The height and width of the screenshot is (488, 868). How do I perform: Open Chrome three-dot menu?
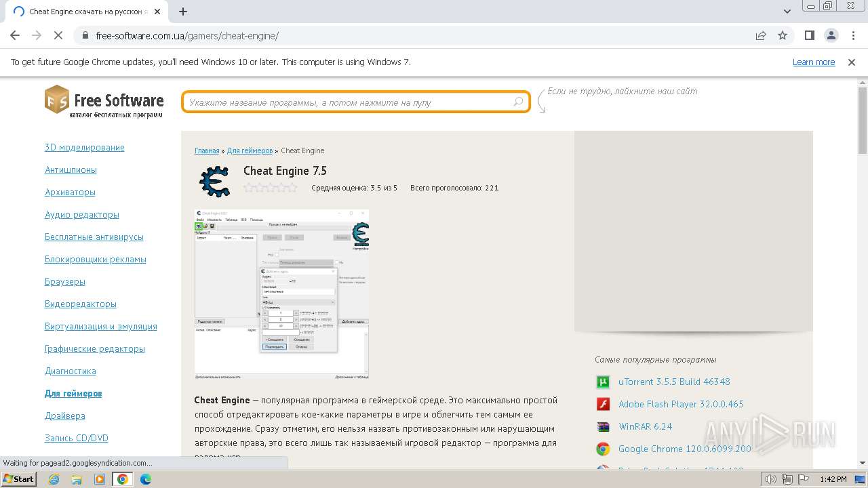pyautogui.click(x=852, y=35)
